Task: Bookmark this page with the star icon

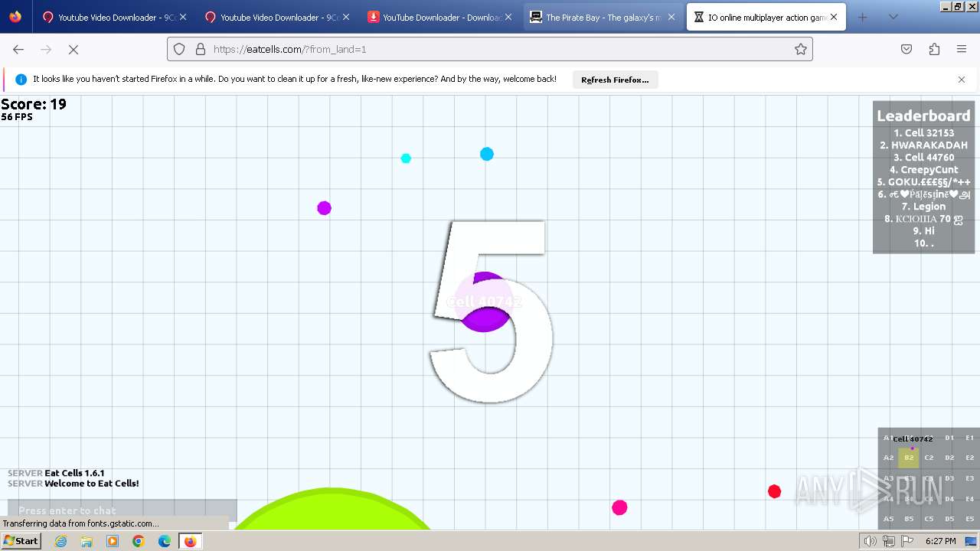Action: pyautogui.click(x=801, y=49)
